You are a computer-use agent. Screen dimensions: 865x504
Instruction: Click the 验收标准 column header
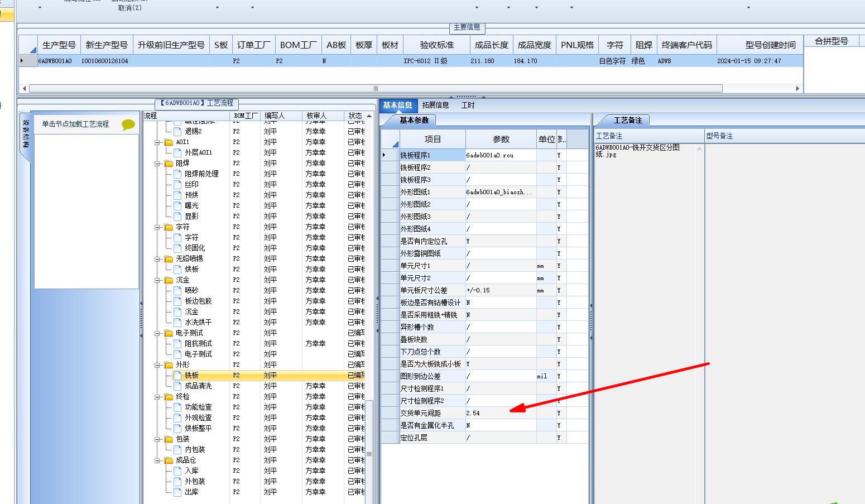pos(436,45)
